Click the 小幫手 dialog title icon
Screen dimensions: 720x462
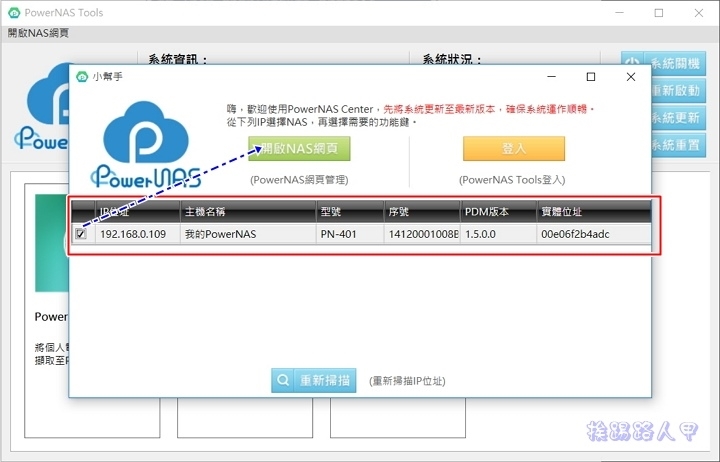[x=82, y=76]
